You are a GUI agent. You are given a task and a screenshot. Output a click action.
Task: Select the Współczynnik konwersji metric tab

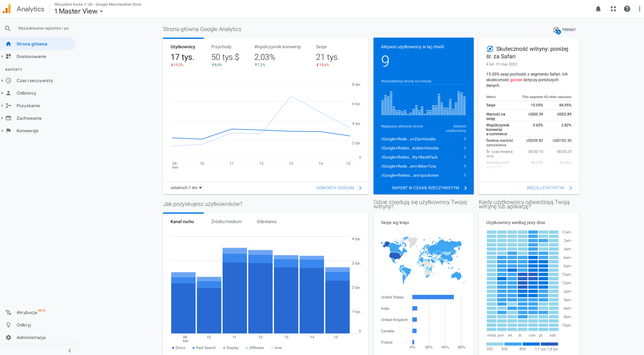tap(277, 55)
